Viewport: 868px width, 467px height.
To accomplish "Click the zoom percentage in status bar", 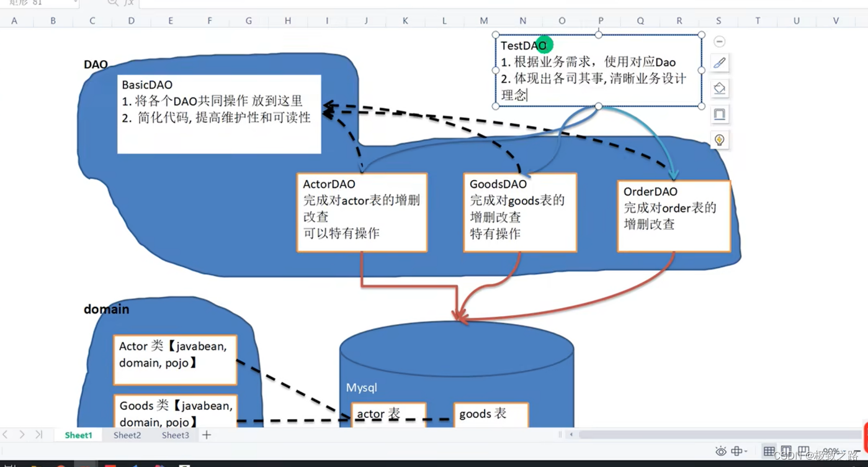I will tap(830, 452).
